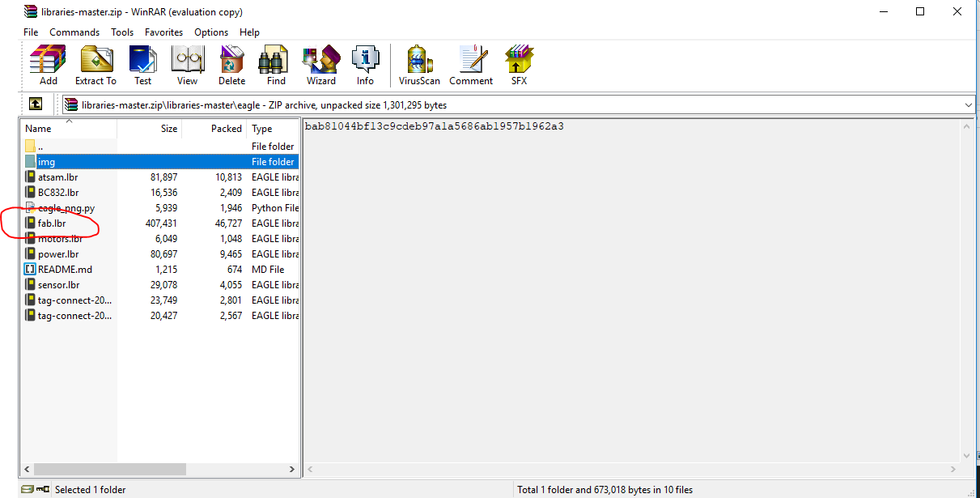Click the sensor.lbr file icon
Screen dimensions: 980x498
(x=31, y=284)
